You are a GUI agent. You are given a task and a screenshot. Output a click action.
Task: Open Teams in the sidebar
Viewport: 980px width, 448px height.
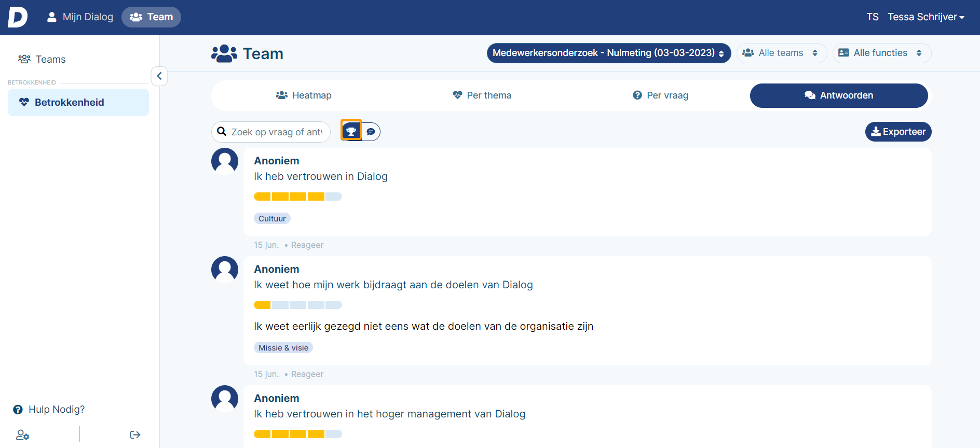pyautogui.click(x=42, y=59)
